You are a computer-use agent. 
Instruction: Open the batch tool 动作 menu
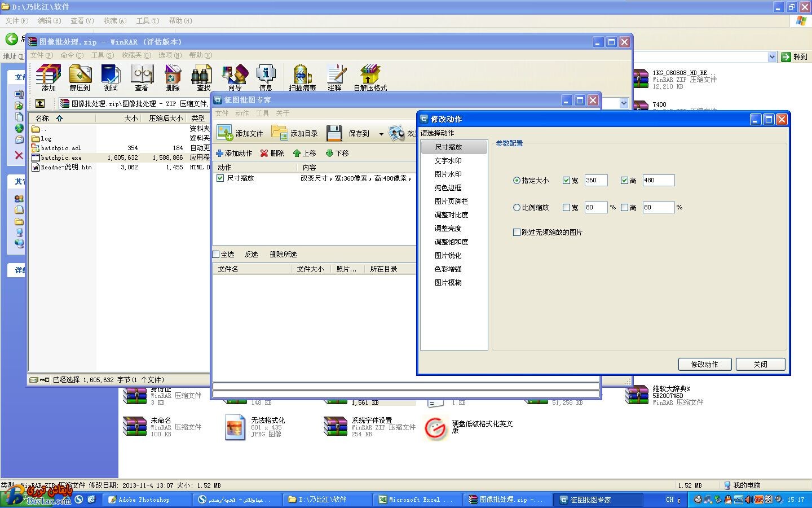pos(242,113)
